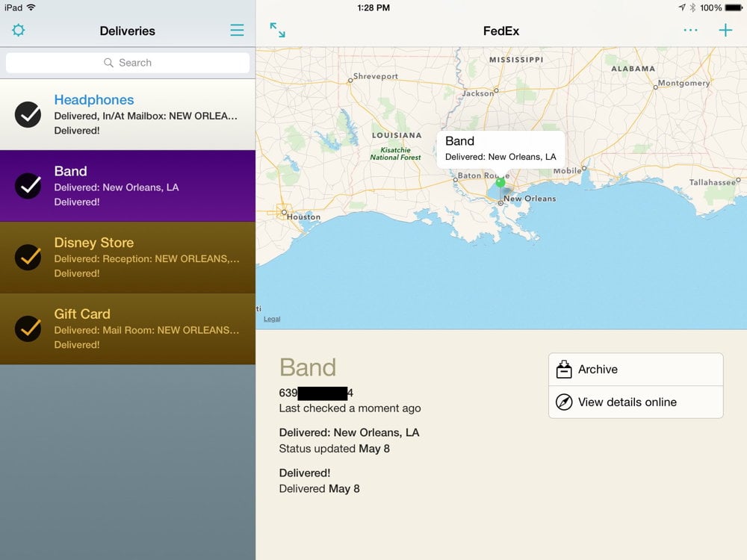Tap 'Delivered: Mail Room: NEW ORLEANS…' status
The image size is (747, 560).
coord(146,331)
